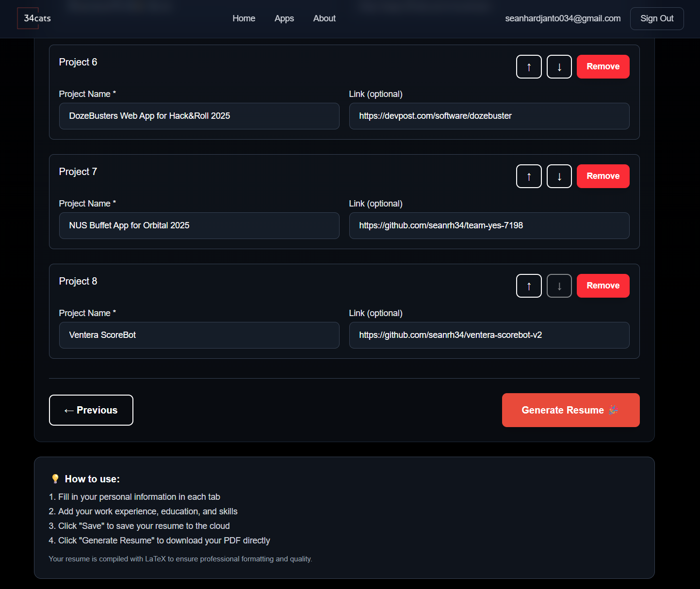Screen dimensions: 700x589
Task: Click the ventera-scorebot-v2 link field
Action: [x=489, y=335]
